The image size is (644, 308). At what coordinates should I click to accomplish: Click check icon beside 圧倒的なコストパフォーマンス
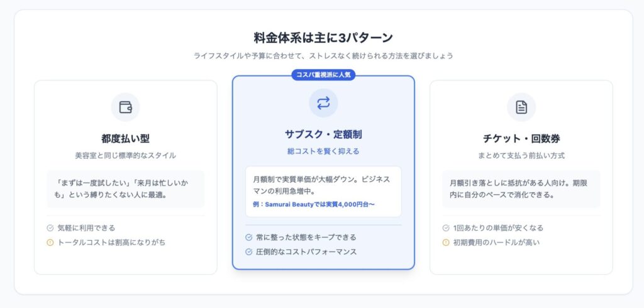[248, 251]
